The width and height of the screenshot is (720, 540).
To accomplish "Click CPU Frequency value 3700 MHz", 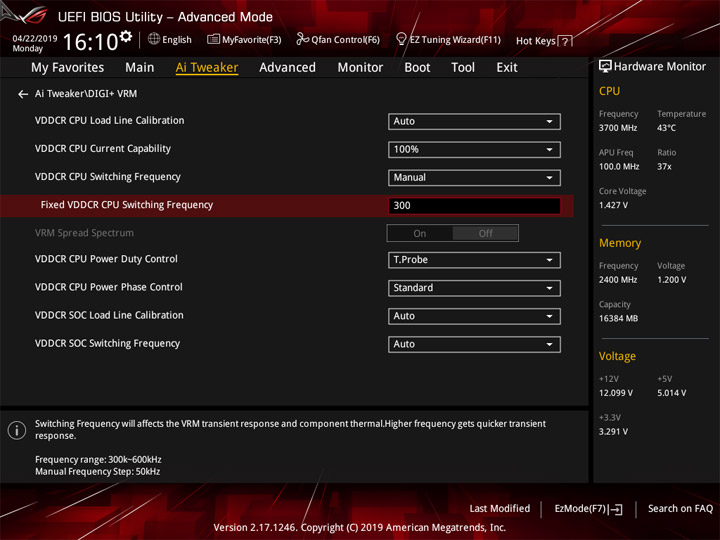I will coord(618,128).
